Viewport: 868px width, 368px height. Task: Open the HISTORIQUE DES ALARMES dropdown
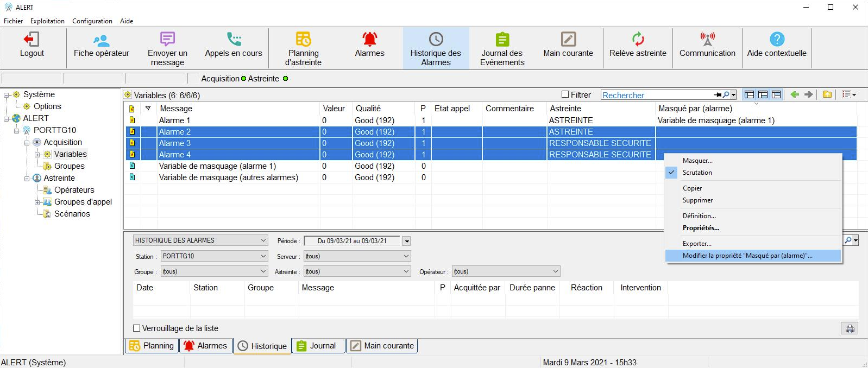click(x=263, y=240)
